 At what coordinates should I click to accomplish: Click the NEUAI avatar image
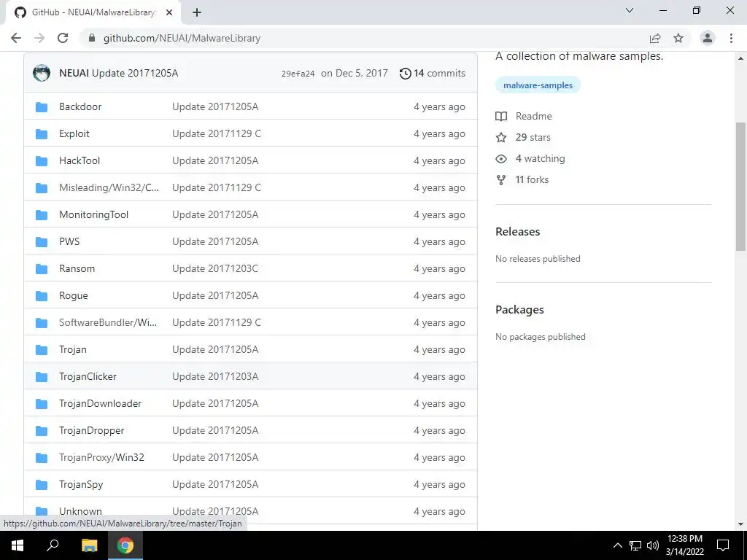[42, 74]
